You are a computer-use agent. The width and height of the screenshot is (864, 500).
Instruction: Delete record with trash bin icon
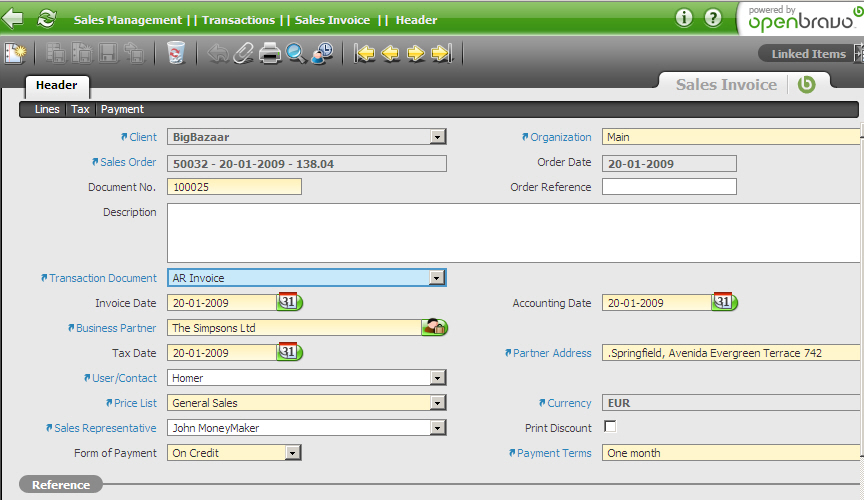pos(176,53)
